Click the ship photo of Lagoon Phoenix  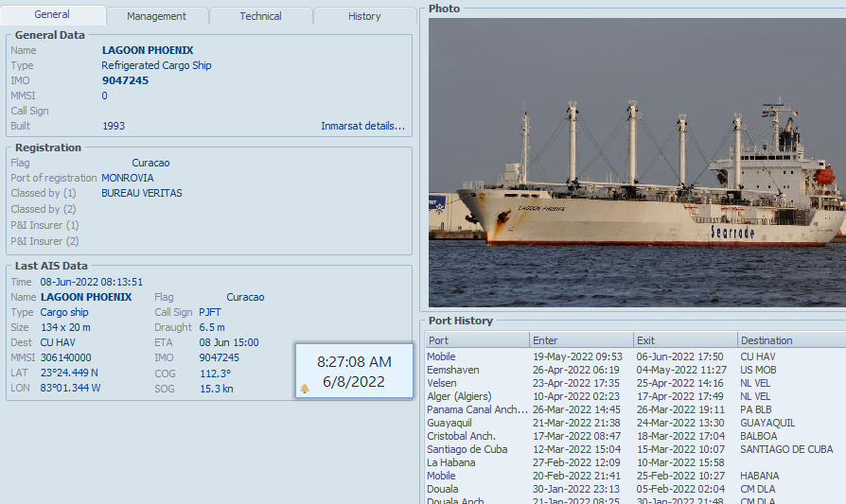(637, 163)
